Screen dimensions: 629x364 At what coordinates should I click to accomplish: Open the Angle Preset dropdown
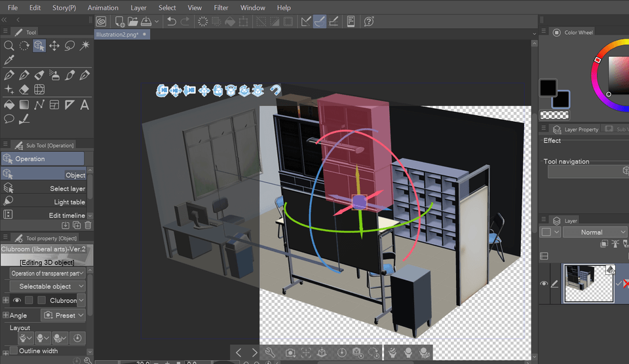pyautogui.click(x=63, y=316)
